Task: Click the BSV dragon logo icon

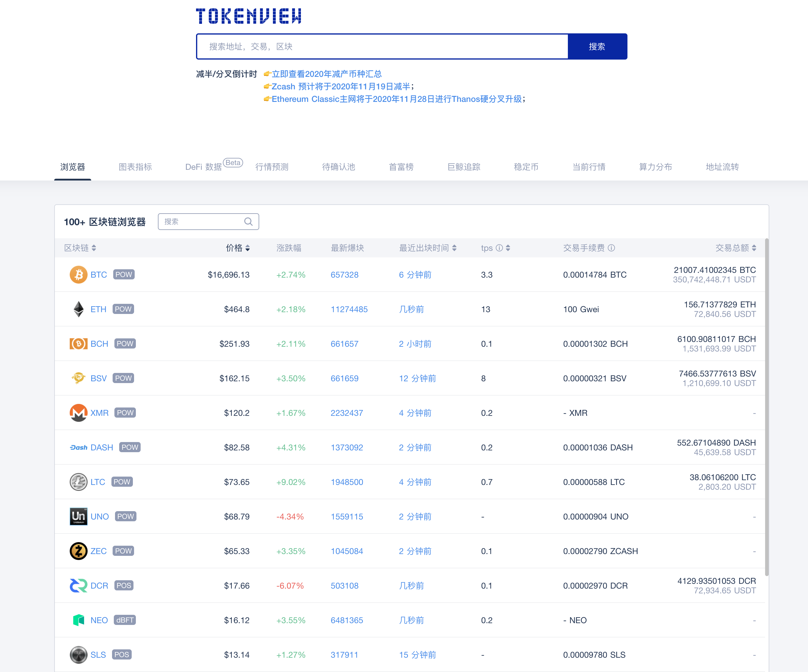Action: click(78, 378)
